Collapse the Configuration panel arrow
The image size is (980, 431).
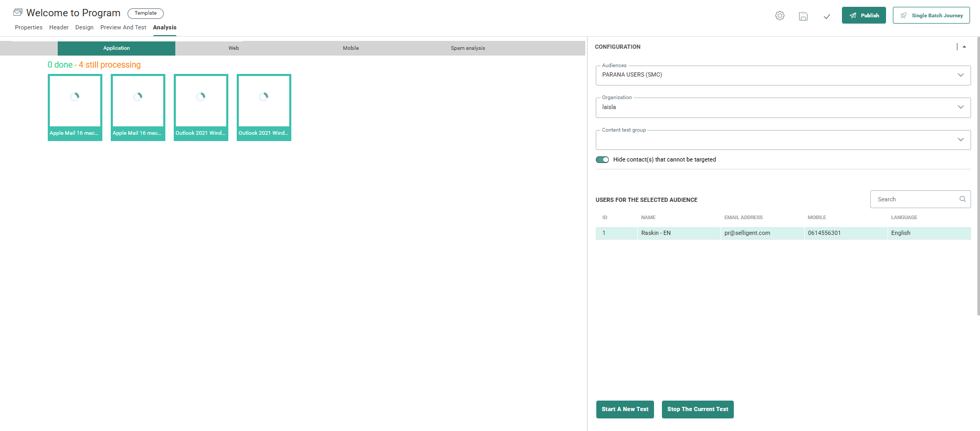click(964, 47)
